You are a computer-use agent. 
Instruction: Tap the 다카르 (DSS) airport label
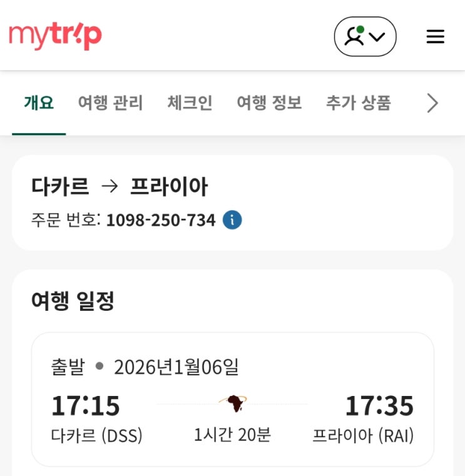point(96,435)
